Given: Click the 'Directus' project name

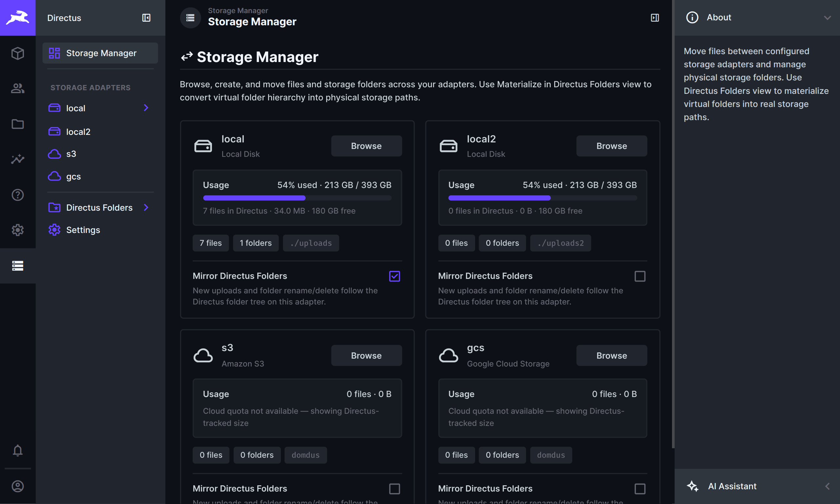Looking at the screenshot, I should tap(64, 18).
